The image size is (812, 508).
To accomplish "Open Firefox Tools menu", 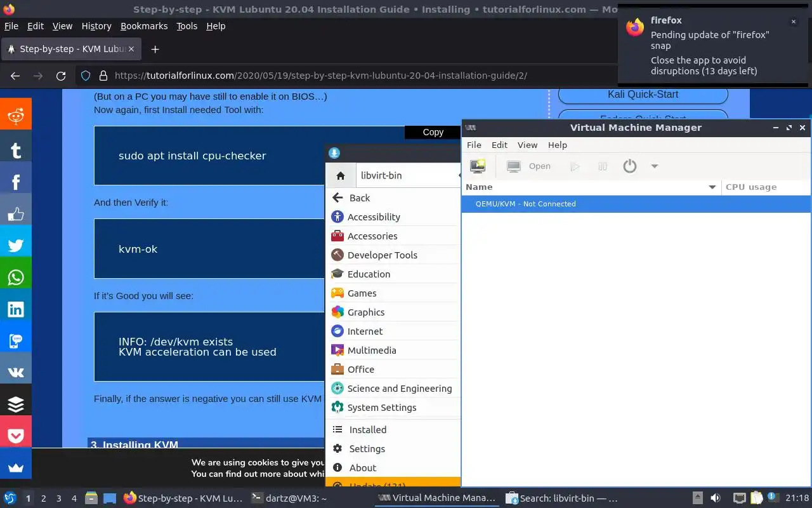I will (187, 26).
